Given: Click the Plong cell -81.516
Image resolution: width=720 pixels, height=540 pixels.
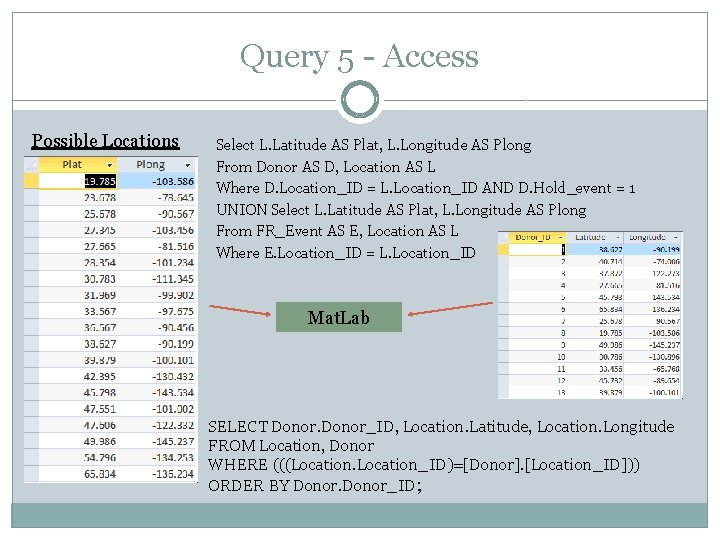Looking at the screenshot, I should pos(158,247).
